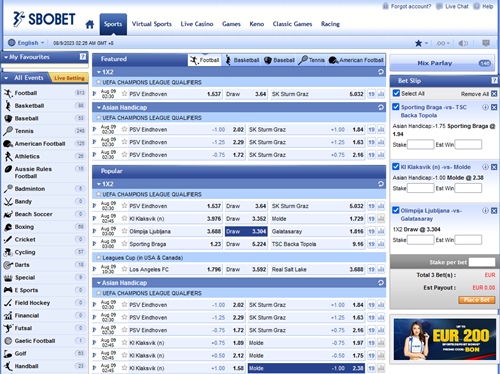The width and height of the screenshot is (500, 374).
Task: Select the Featured Basketball tab
Action: 242,60
